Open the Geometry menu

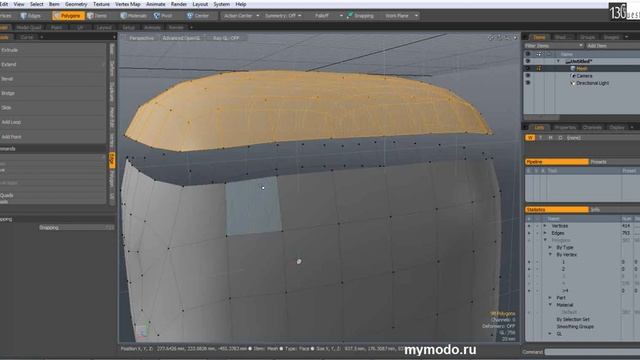point(76,4)
